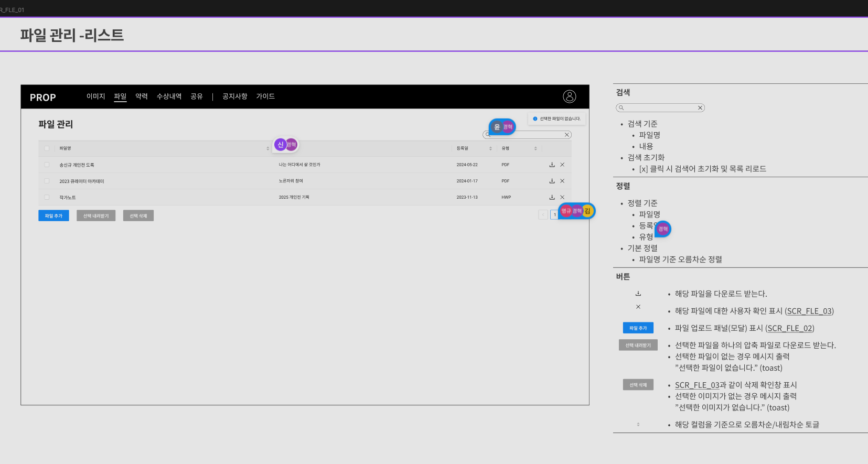Click the 선택 삭제 button in 버튼 legend
Screen dimensions: 868x464
638,385
